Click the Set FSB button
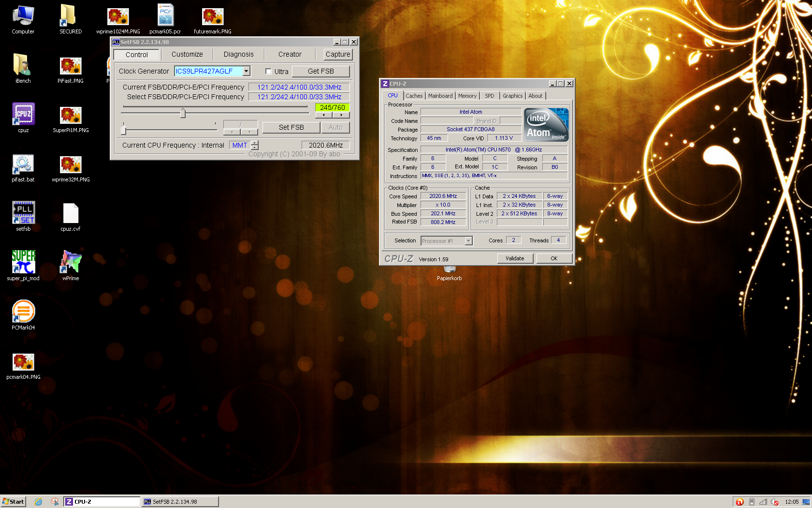This screenshot has height=508, width=812. [291, 127]
